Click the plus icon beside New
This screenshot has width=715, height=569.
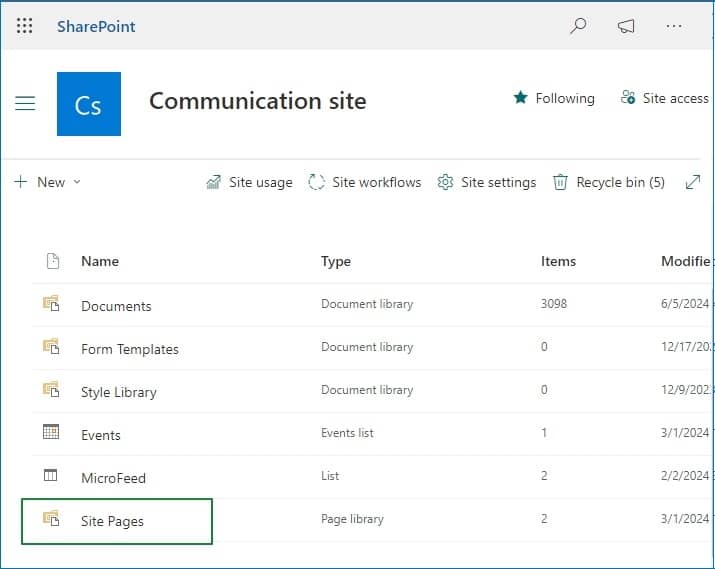(x=21, y=182)
